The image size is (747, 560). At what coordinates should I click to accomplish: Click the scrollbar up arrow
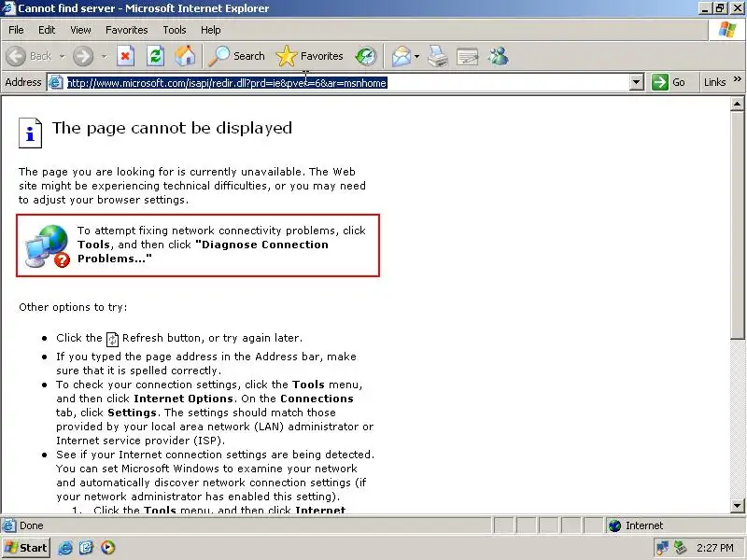pos(737,104)
